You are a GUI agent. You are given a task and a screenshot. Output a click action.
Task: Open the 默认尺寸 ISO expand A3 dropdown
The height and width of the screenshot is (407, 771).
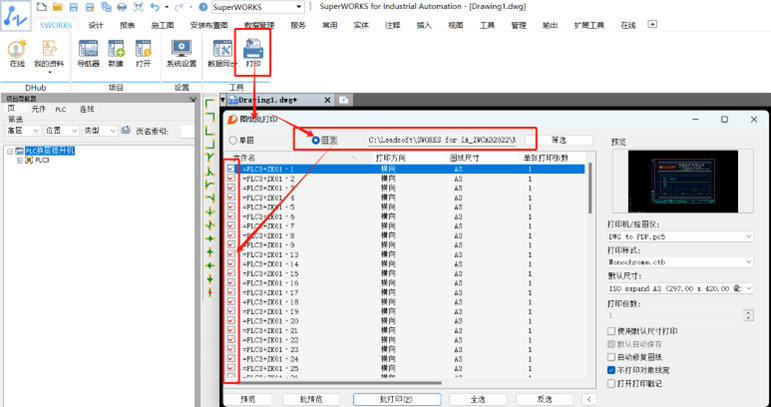click(681, 288)
